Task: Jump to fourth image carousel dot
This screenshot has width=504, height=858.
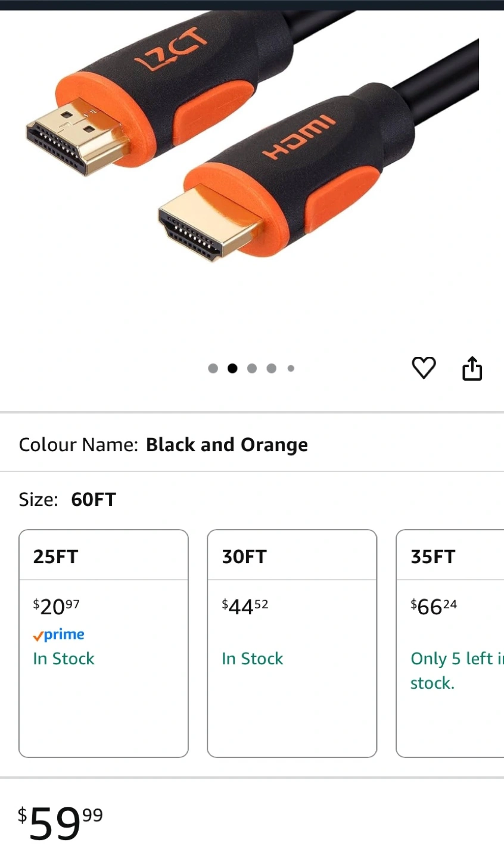Action: pos(272,368)
